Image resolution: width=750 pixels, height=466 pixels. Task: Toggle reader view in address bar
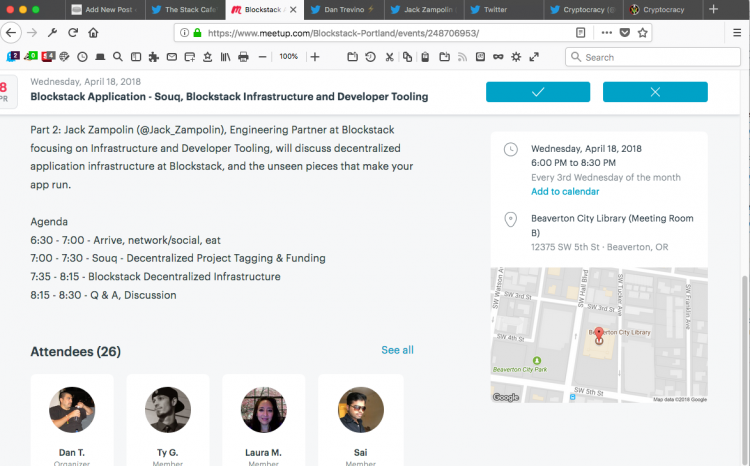(580, 33)
